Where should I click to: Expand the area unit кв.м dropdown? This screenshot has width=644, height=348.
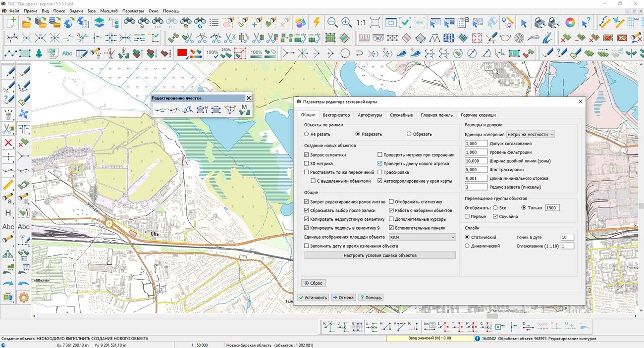(x=422, y=237)
